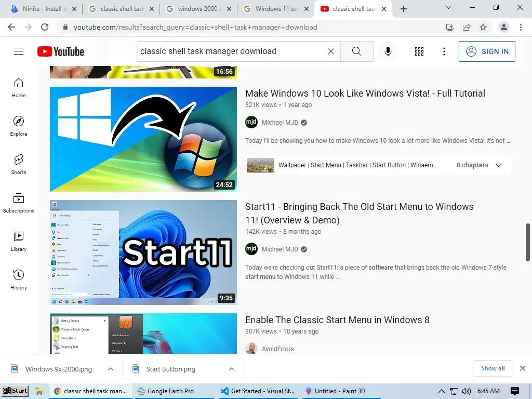Go forward with the browser forward arrow
Image resolution: width=532 pixels, height=399 pixels.
28,27
